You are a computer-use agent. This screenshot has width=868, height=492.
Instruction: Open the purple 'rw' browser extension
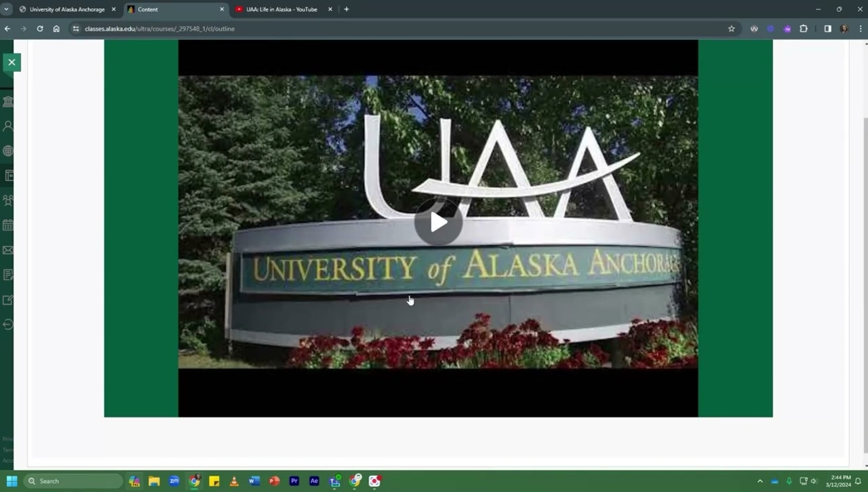point(787,29)
